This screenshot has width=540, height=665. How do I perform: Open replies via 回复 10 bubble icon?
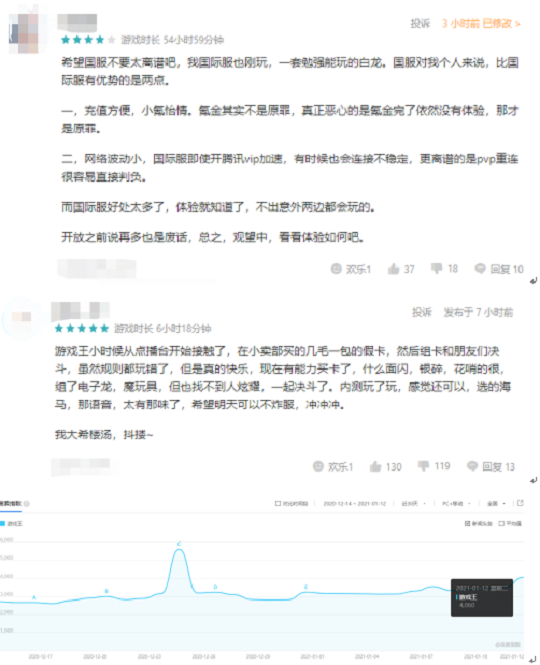tap(480, 268)
